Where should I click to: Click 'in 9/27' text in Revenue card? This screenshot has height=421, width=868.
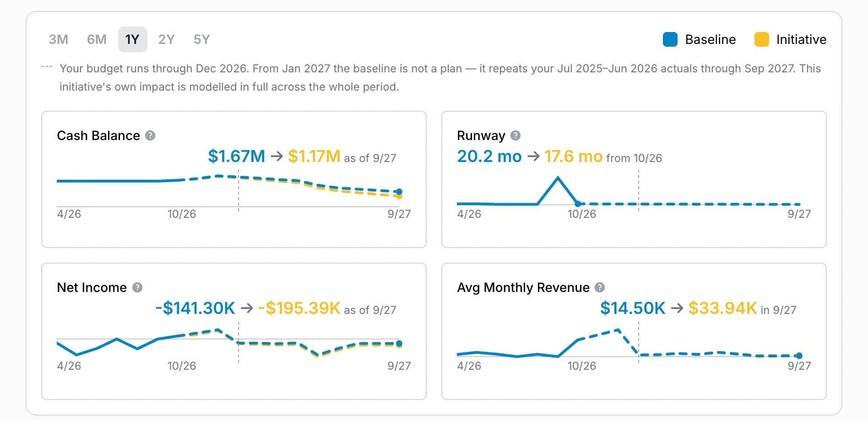tap(778, 310)
